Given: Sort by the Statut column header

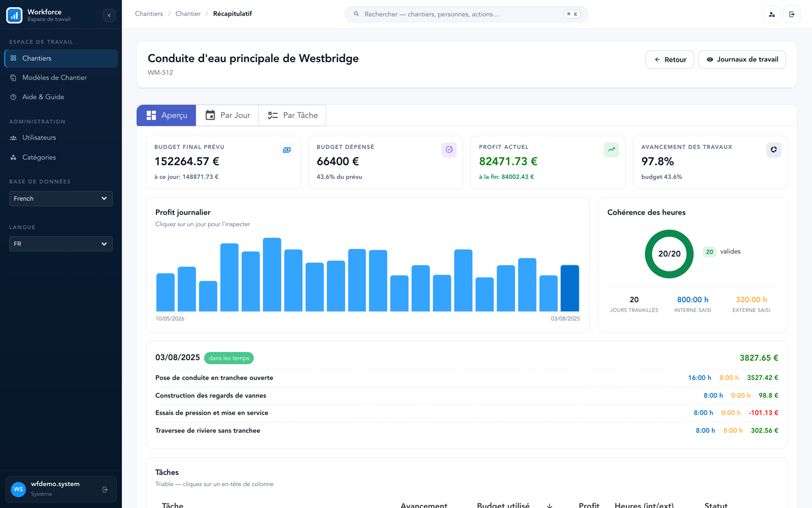Looking at the screenshot, I should click(x=716, y=505).
